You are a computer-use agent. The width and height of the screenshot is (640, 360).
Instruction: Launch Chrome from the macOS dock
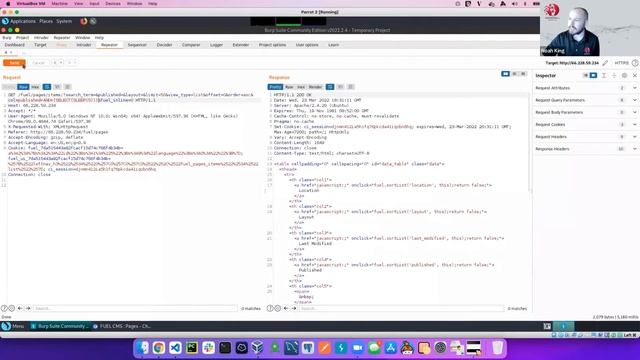pyautogui.click(x=159, y=348)
